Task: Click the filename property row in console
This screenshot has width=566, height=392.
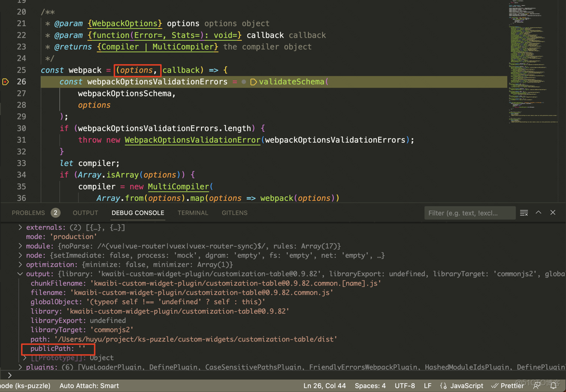Action: pos(181,293)
